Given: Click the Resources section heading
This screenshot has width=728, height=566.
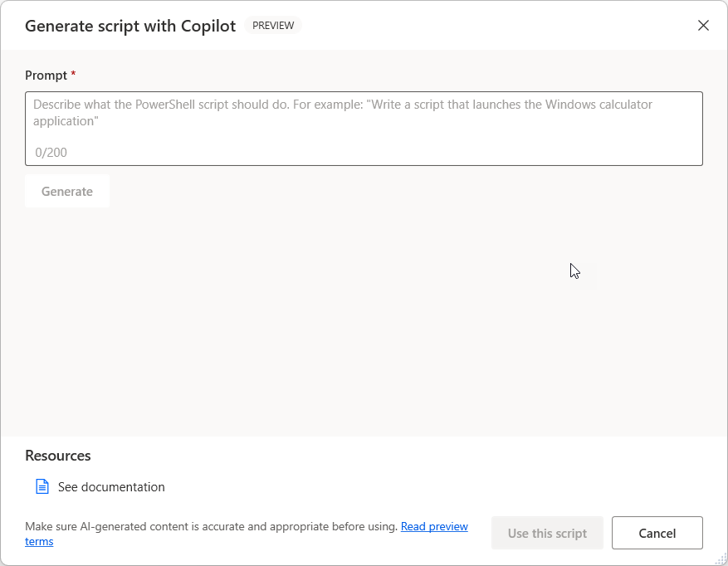Looking at the screenshot, I should pos(58,456).
